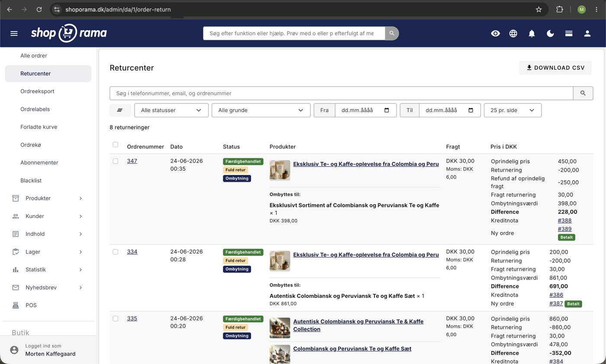
Task: Click the site info icon in address bar
Action: 57,9
